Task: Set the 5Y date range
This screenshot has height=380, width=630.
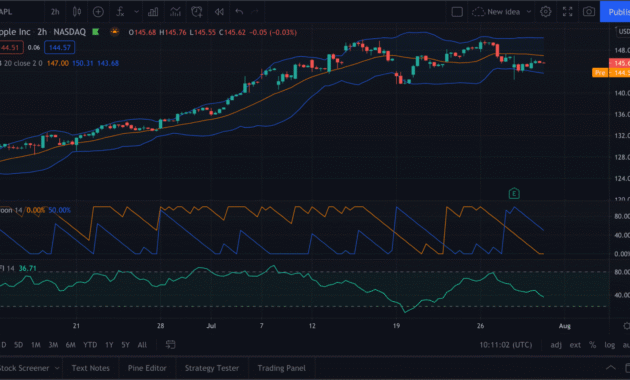Action: click(x=125, y=345)
